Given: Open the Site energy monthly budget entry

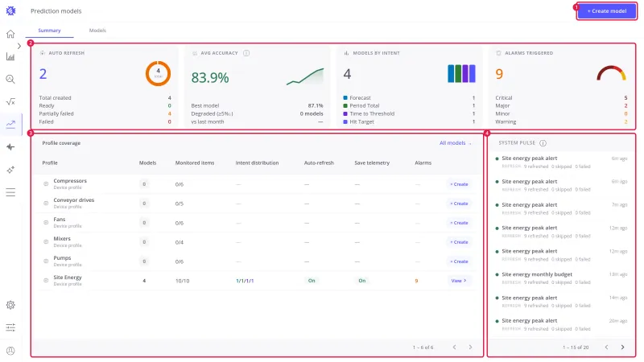Looking at the screenshot, I should (561, 278).
